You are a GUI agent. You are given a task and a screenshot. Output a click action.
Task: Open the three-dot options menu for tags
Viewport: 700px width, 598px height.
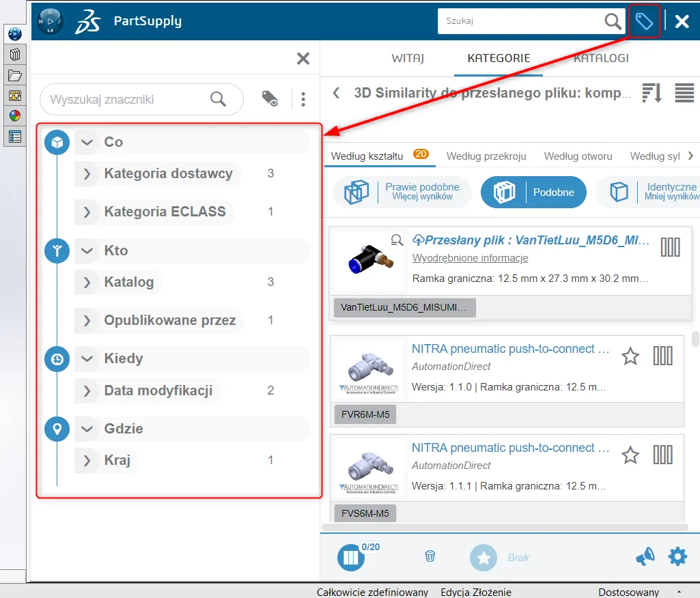303,99
